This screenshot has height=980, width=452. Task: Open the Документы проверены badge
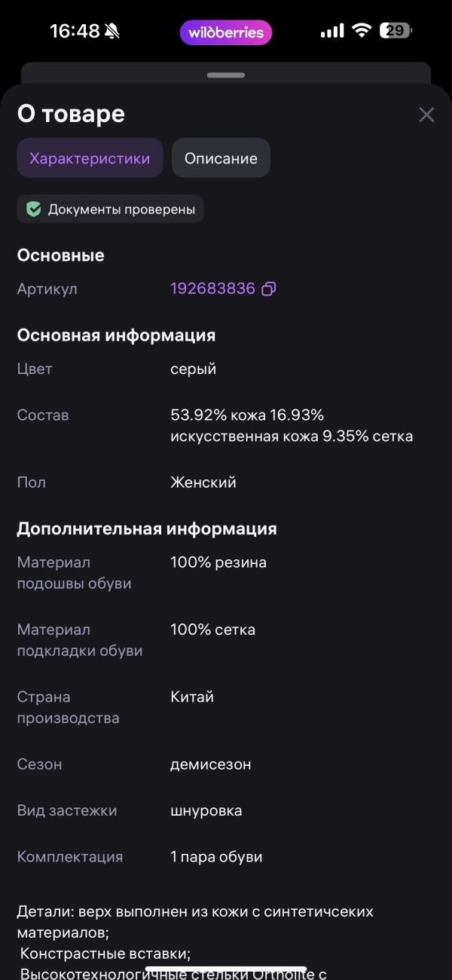pos(111,209)
